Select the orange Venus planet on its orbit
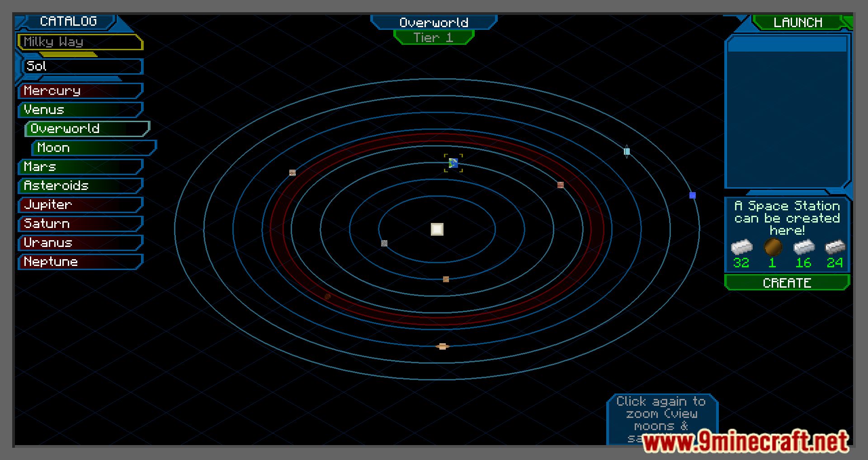 (446, 279)
